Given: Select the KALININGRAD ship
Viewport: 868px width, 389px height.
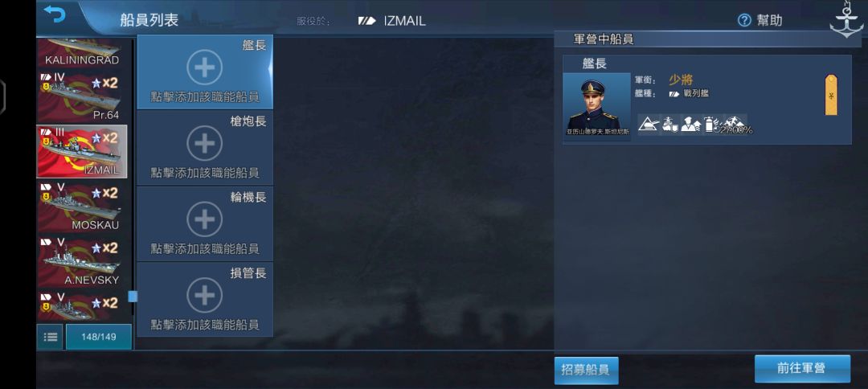Looking at the screenshot, I should click(82, 52).
